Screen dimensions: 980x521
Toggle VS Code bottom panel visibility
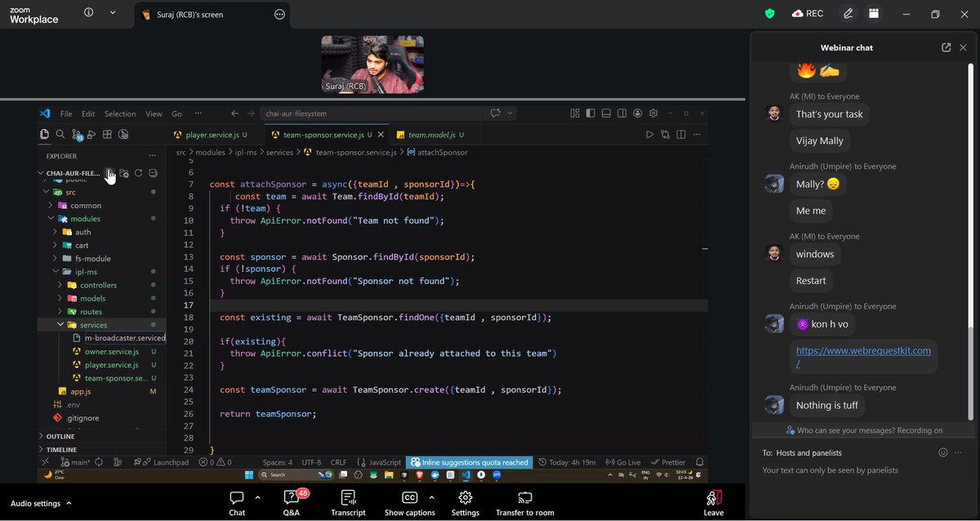607,114
